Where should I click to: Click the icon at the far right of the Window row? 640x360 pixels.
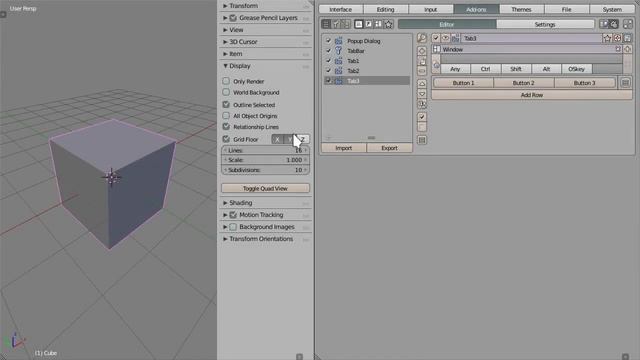point(627,49)
